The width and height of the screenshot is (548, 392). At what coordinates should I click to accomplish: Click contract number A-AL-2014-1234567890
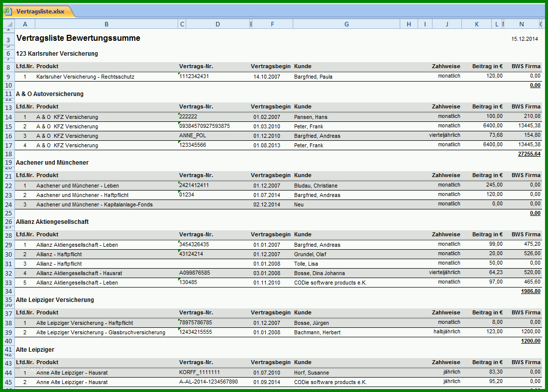pos(208,382)
